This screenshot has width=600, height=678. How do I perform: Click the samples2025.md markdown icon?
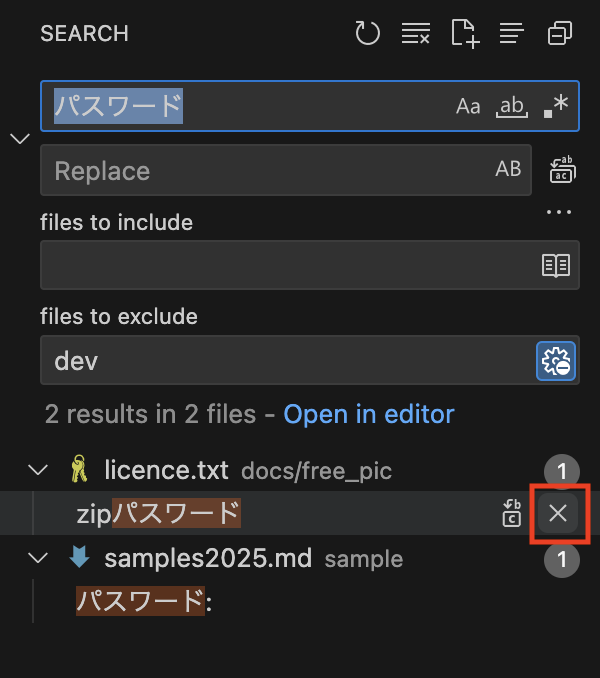click(x=79, y=556)
